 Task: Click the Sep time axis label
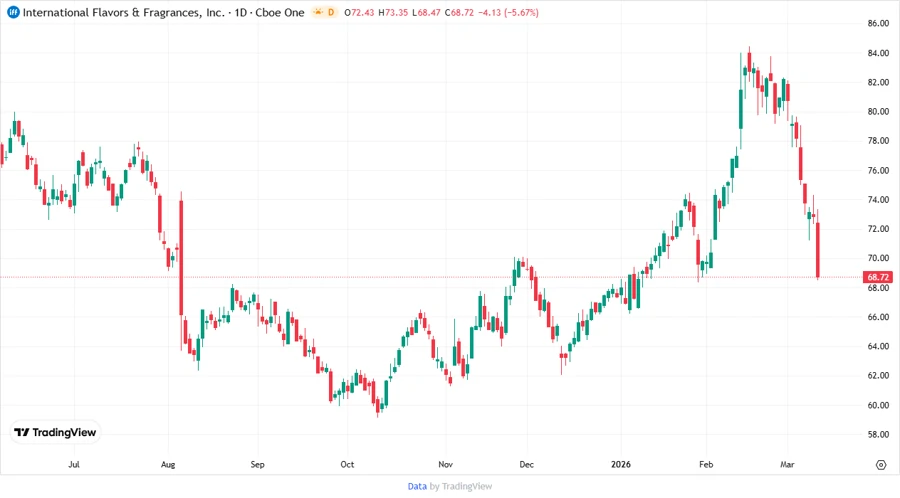(257, 465)
